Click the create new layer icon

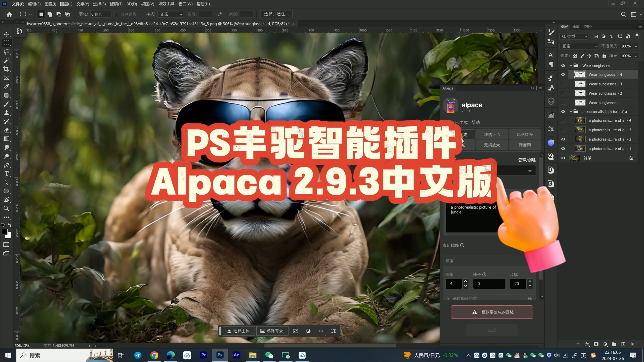coord(623,344)
